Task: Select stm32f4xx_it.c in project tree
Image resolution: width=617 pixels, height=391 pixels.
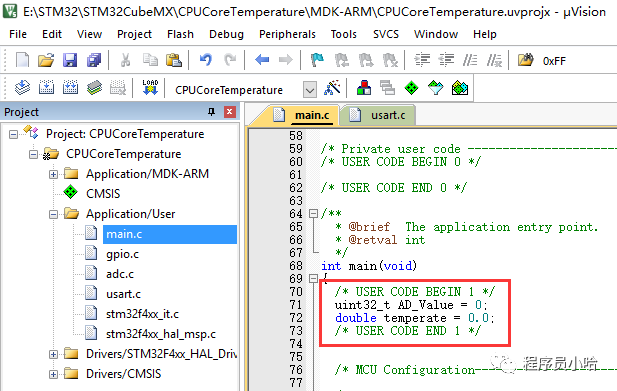Action: (x=142, y=314)
